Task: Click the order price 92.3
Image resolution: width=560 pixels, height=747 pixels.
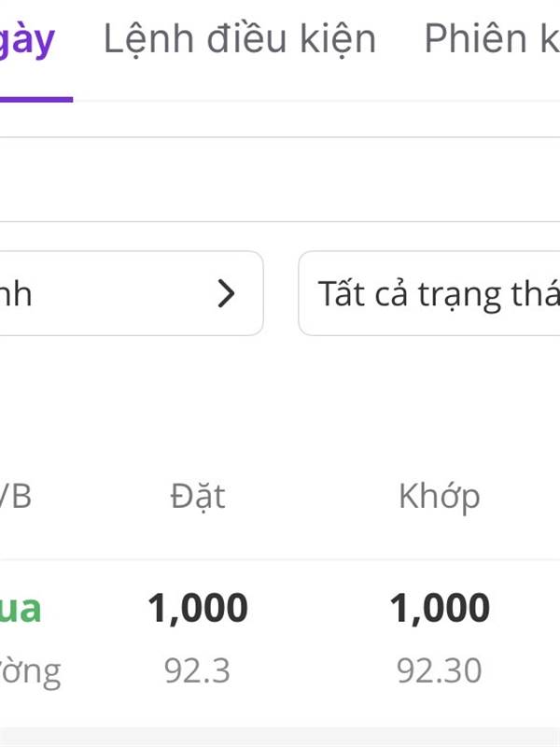Action: point(197,670)
